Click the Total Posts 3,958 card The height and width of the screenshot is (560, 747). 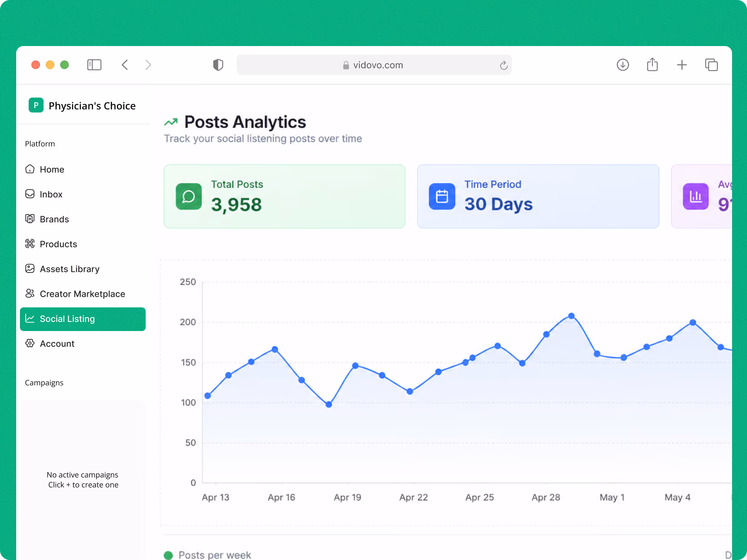tap(284, 196)
